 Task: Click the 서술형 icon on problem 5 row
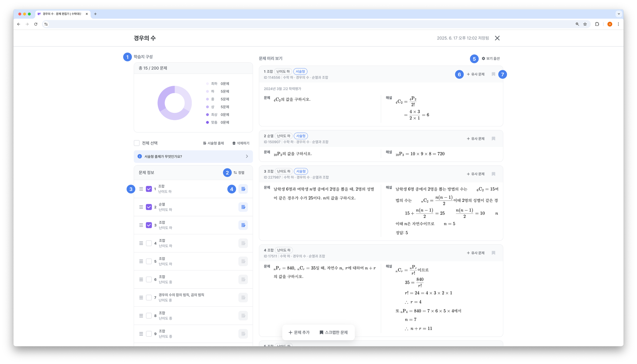pyautogui.click(x=243, y=261)
